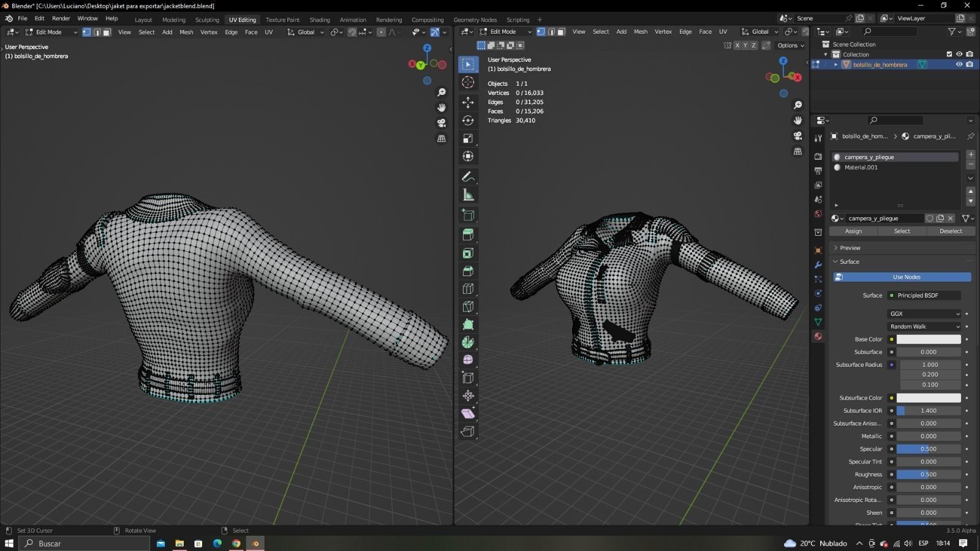Screen dimensions: 980x551
Task: Choose the Scale tool in toolbar
Action: pos(468,138)
